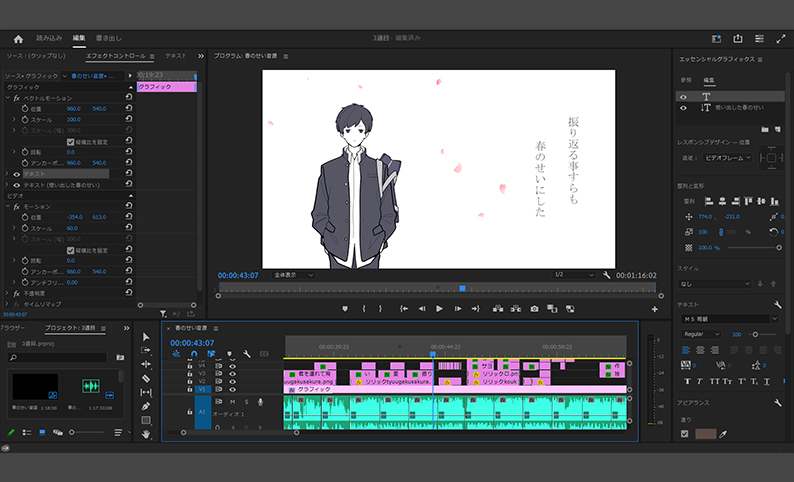794x482 pixels.
Task: Select the Slip tool
Action: (146, 392)
